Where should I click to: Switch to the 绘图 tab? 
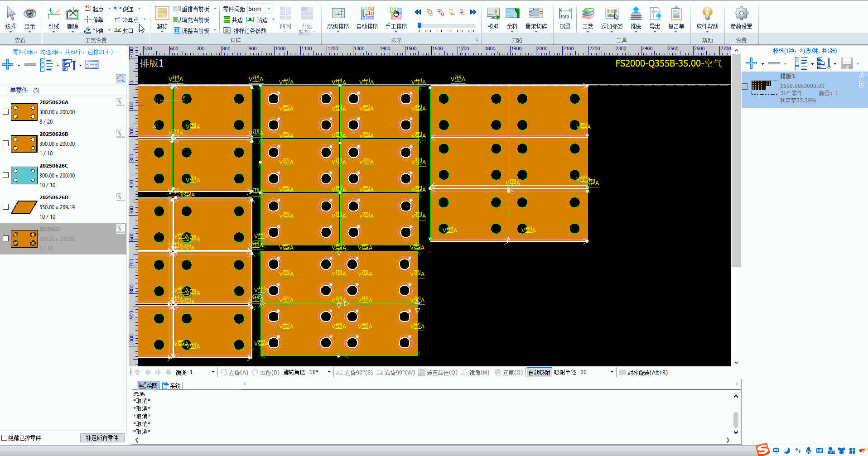(148, 385)
